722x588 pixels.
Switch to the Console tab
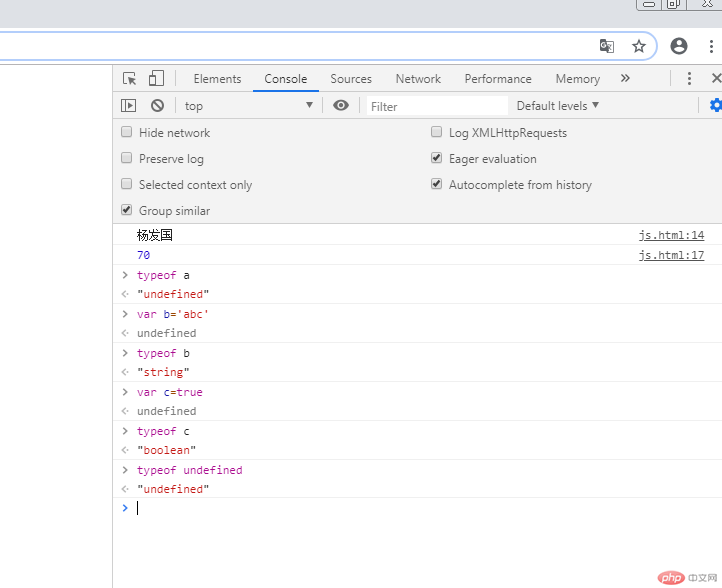tap(285, 79)
